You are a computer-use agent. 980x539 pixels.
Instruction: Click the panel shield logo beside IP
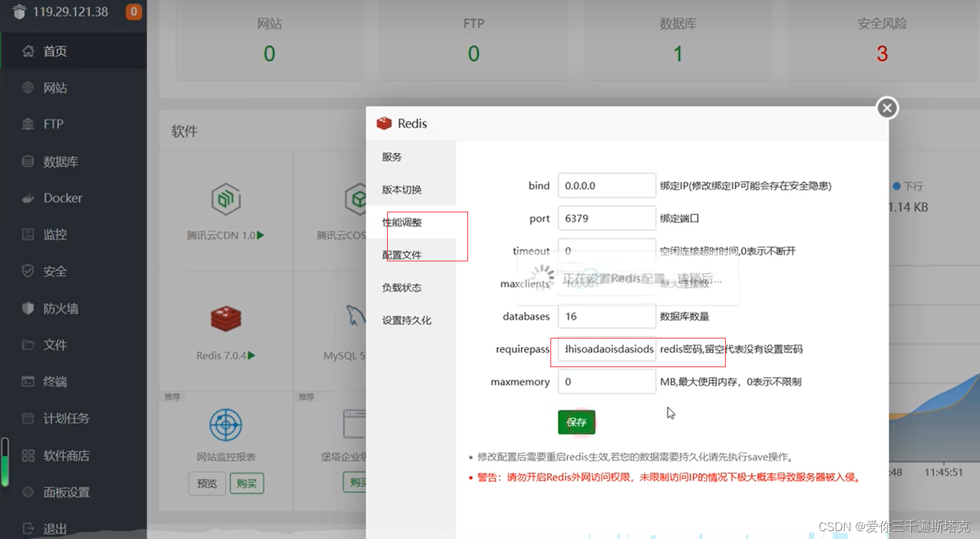coord(19,12)
